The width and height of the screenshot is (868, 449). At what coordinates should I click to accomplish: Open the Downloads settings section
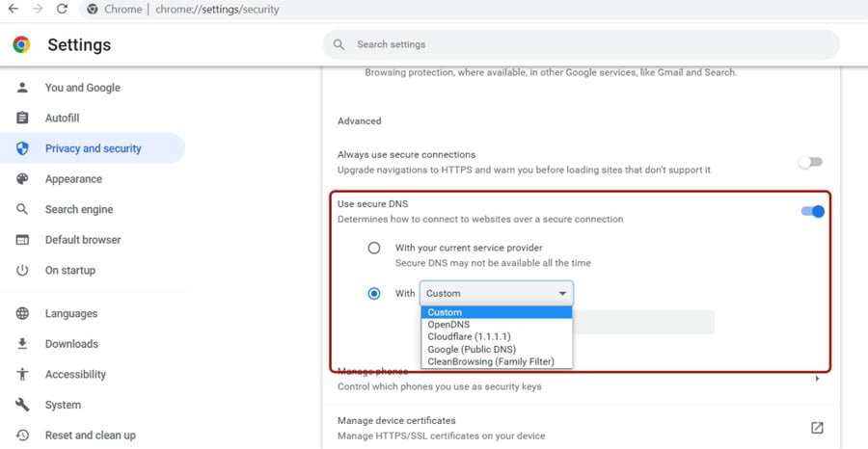[x=93, y=344]
